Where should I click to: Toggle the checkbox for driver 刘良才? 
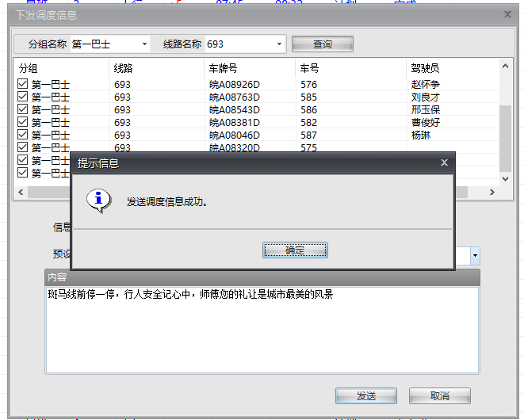(x=22, y=97)
